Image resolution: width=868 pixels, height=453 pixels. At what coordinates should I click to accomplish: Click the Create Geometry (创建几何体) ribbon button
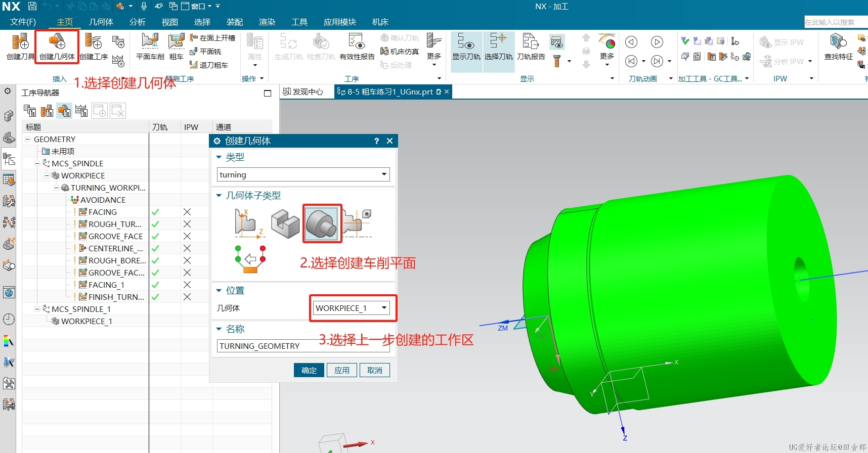[x=57, y=47]
